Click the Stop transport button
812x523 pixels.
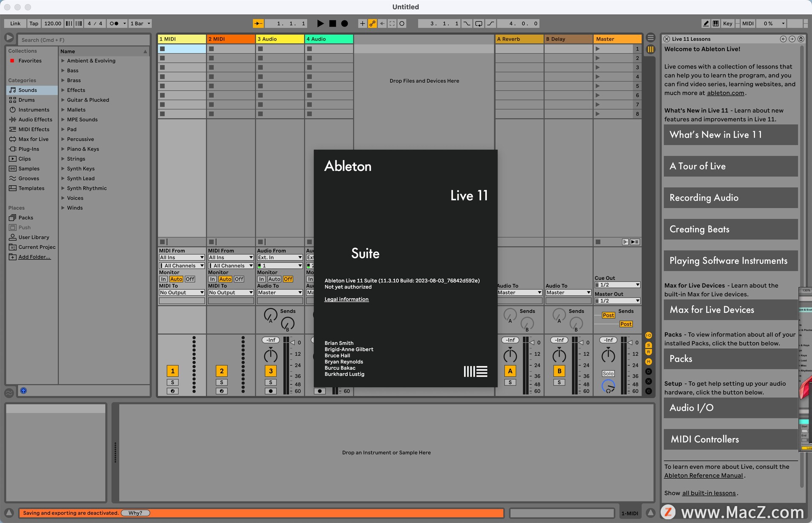point(333,24)
